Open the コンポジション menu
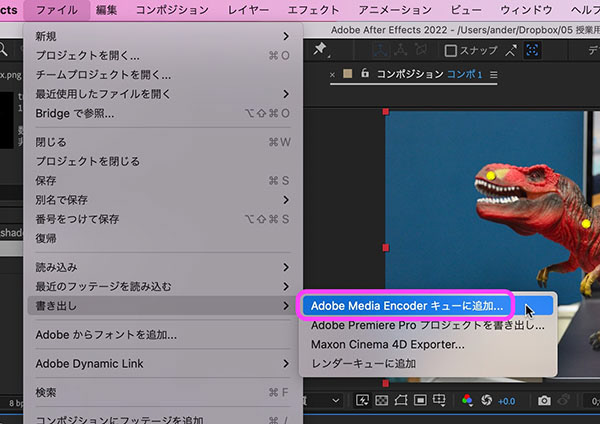600x424 pixels. point(173,10)
